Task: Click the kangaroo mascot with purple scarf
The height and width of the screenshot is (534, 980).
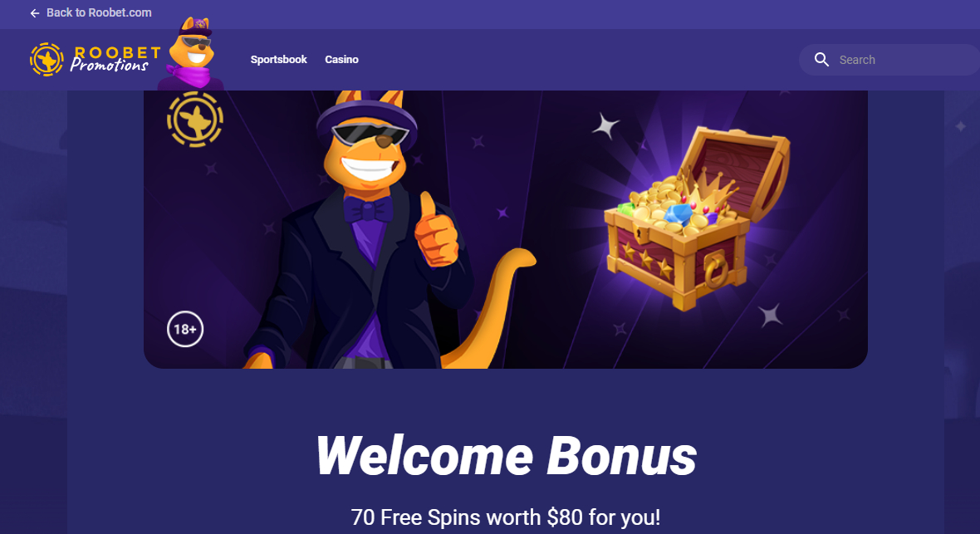Action: [x=192, y=54]
